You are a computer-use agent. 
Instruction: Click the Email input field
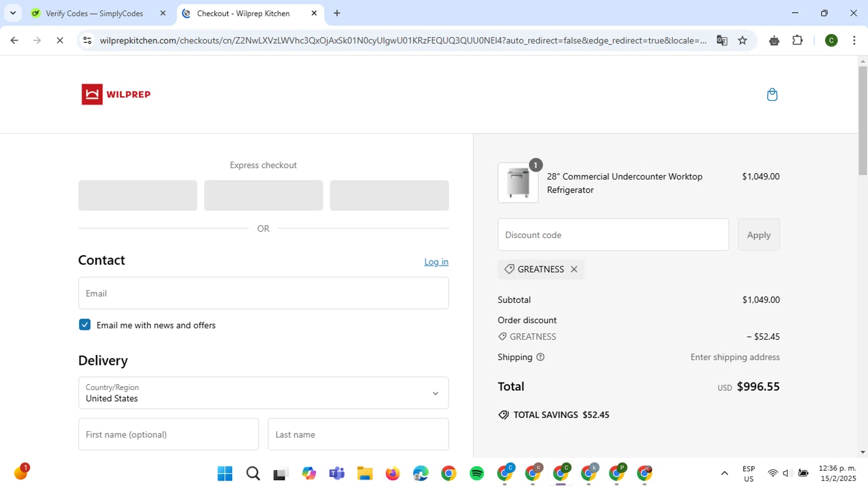click(x=263, y=293)
